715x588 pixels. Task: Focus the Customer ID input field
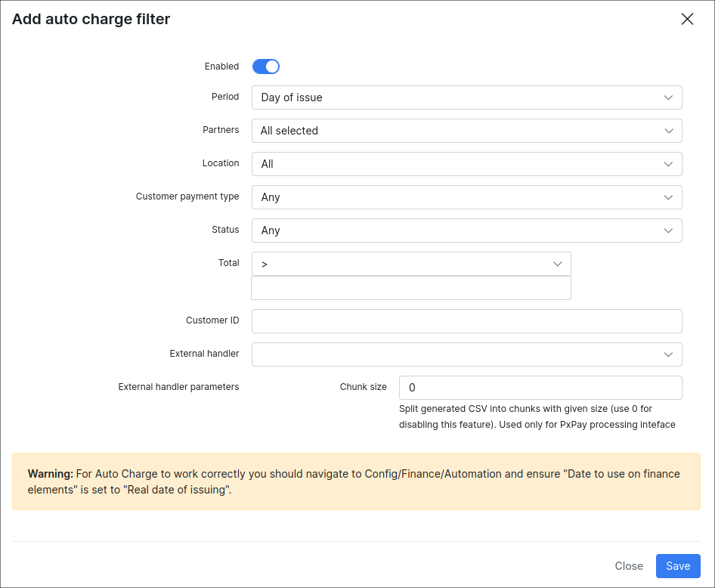466,321
